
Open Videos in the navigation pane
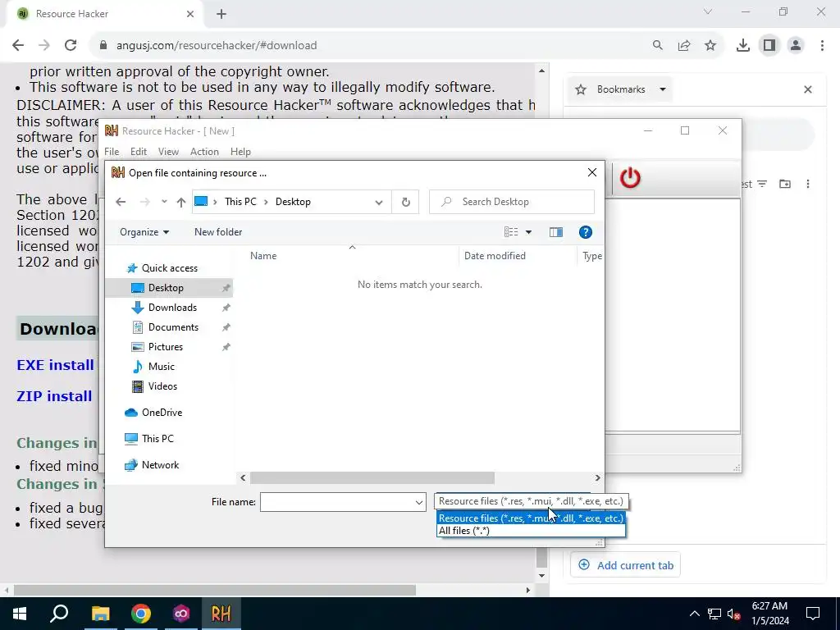tap(162, 386)
